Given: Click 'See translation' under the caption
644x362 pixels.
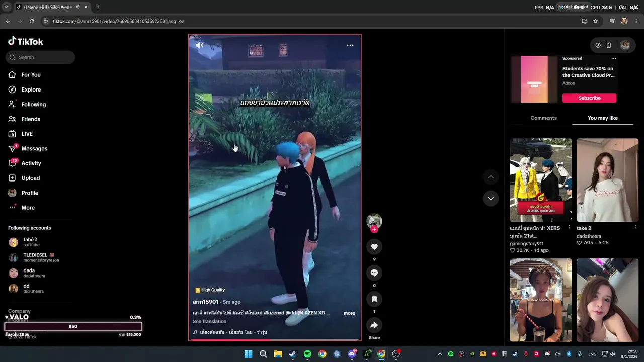Looking at the screenshot, I should pyautogui.click(x=209, y=321).
